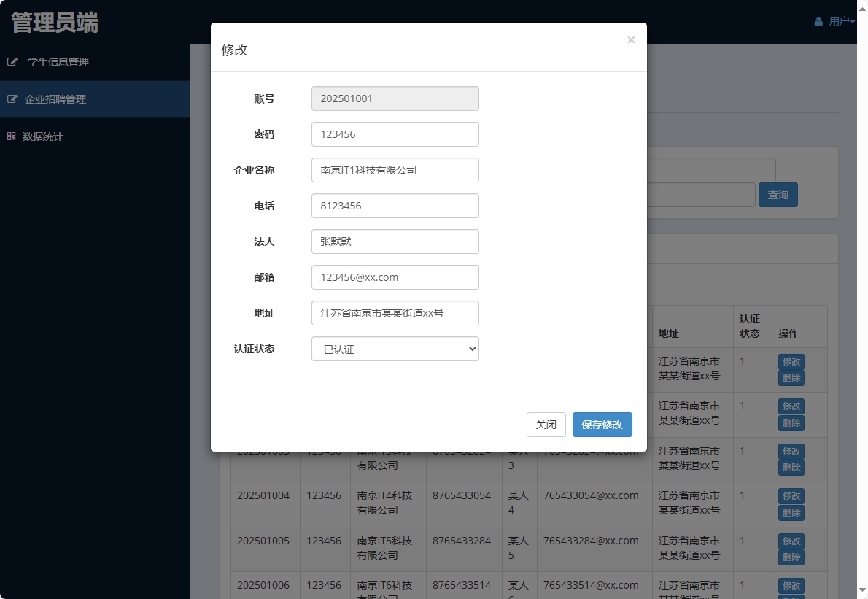Click 修改 for company 202501004

click(791, 495)
